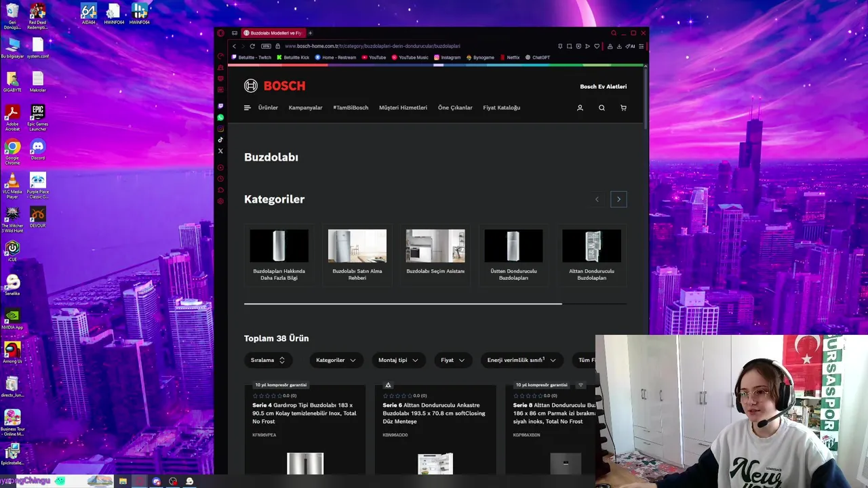The height and width of the screenshot is (488, 868).
Task: Open the YouTube Music bookmark
Action: [x=410, y=58]
